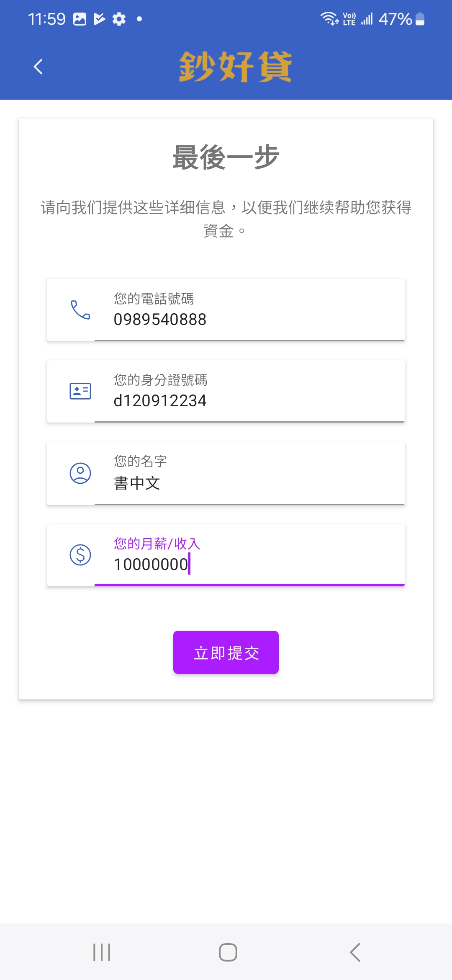Click the monthly salary field 10000000
The height and width of the screenshot is (980, 452).
(249, 564)
